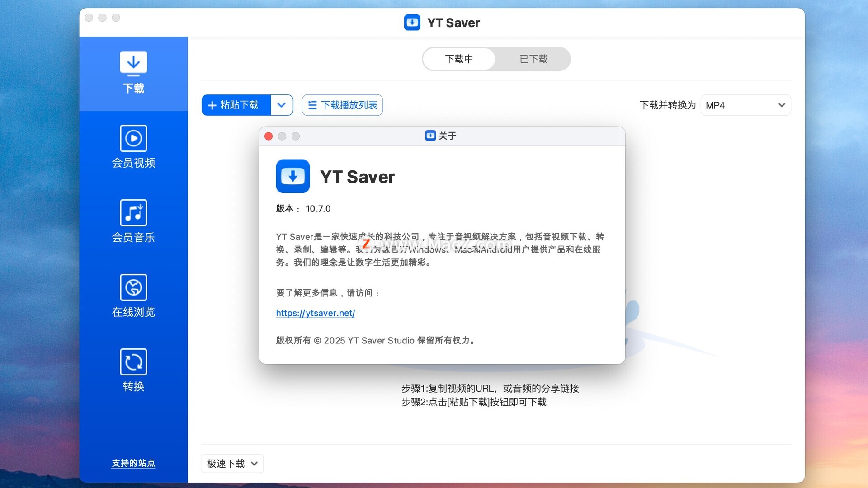
Task: Click the version text 10.7.0
Action: 318,209
